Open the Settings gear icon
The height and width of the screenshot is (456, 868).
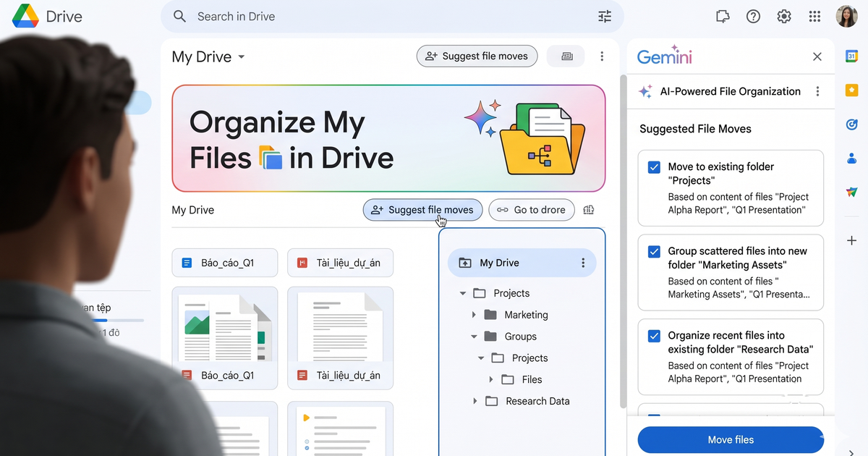click(784, 16)
